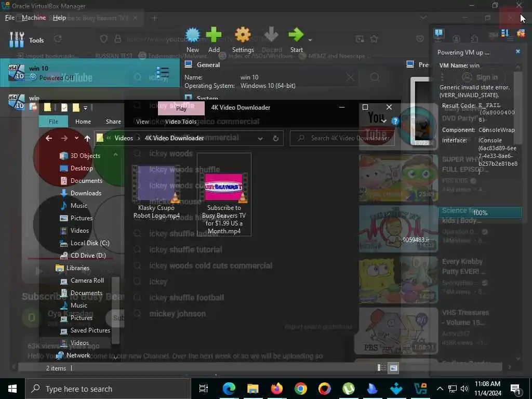This screenshot has height=399, width=532.
Task: Open Start button dropdown arrow
Action: click(x=310, y=40)
